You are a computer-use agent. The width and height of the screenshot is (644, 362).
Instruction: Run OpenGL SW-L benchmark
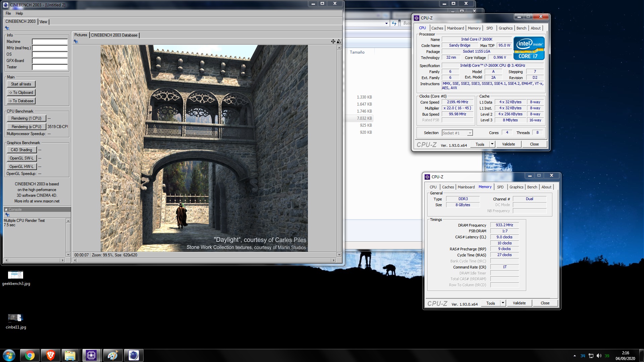click(x=21, y=158)
